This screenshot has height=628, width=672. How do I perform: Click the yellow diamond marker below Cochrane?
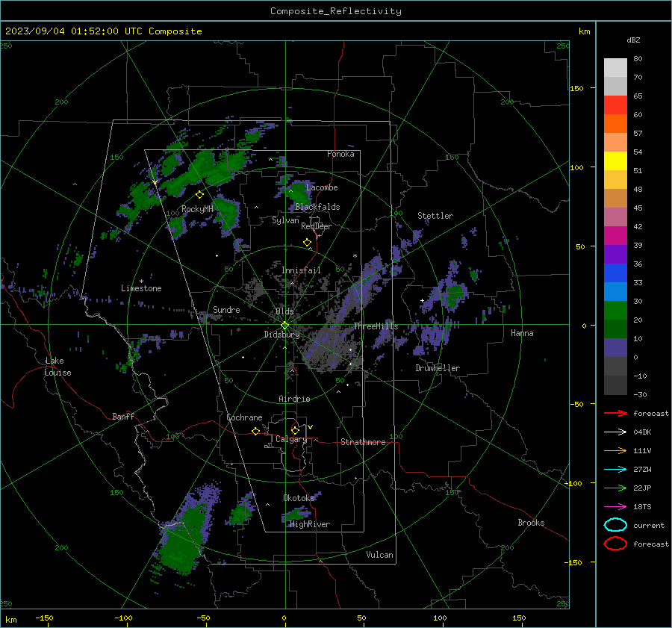255,431
